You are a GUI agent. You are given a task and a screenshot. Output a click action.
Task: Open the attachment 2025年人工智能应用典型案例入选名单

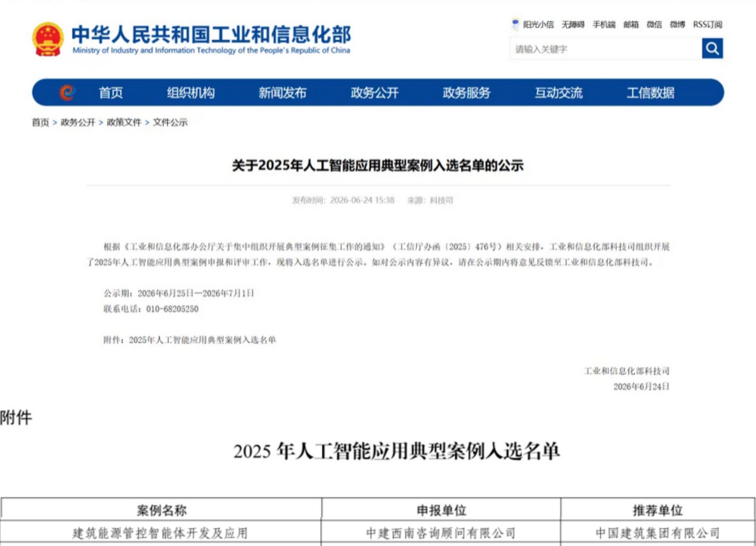202,340
